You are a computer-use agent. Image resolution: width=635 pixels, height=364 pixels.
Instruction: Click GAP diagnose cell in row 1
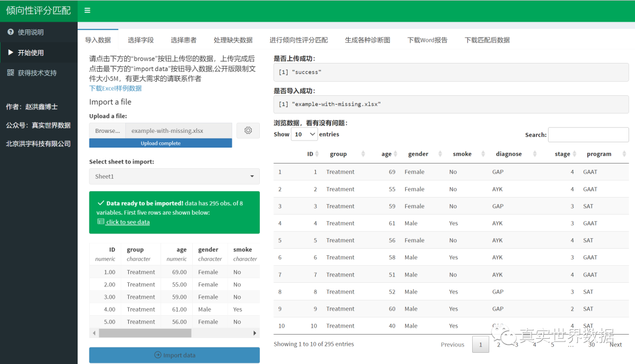pyautogui.click(x=498, y=172)
